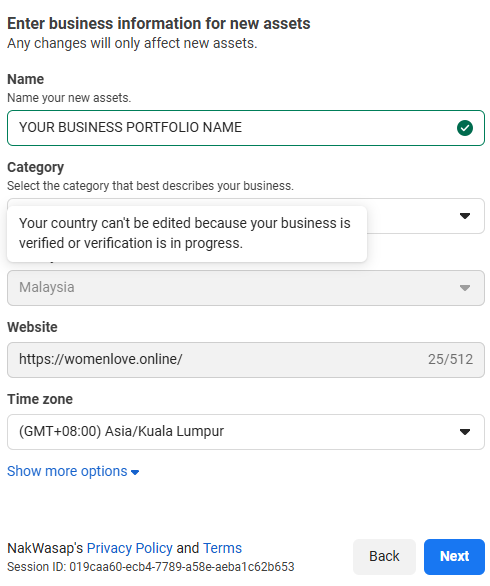Click the country can't be edited tooltip
490x586 pixels.
[x=187, y=234]
